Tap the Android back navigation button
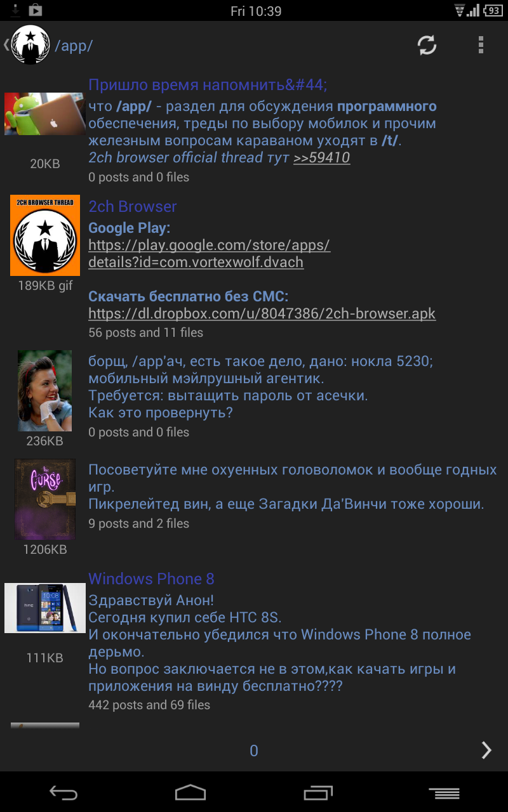 coord(63,792)
